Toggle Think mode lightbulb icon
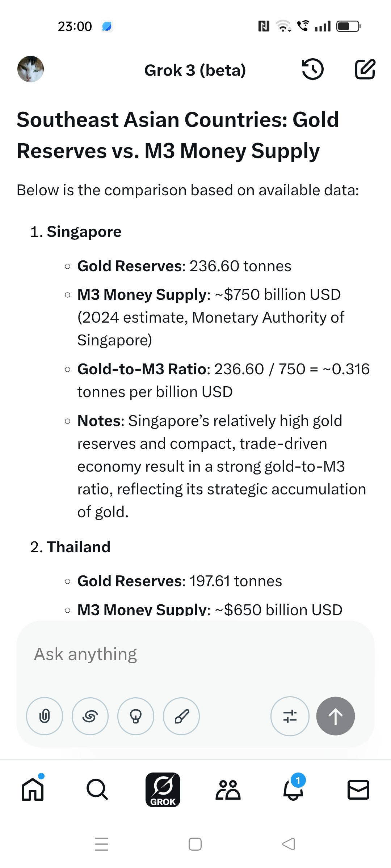 [x=136, y=716]
